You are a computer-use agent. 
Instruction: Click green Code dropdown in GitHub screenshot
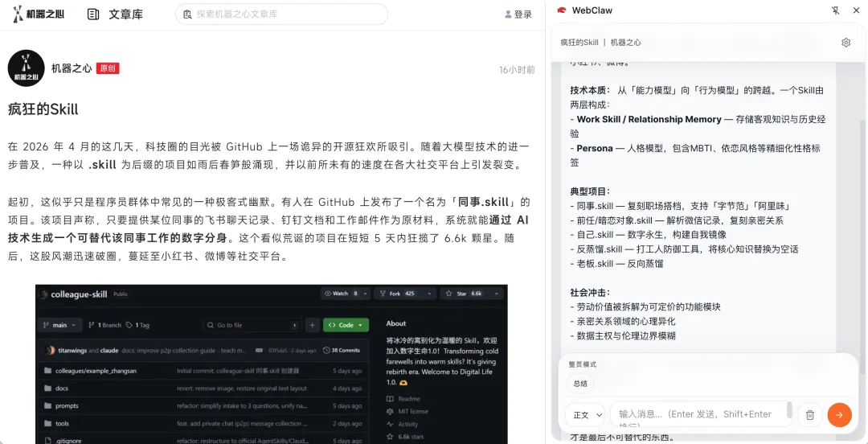point(346,326)
